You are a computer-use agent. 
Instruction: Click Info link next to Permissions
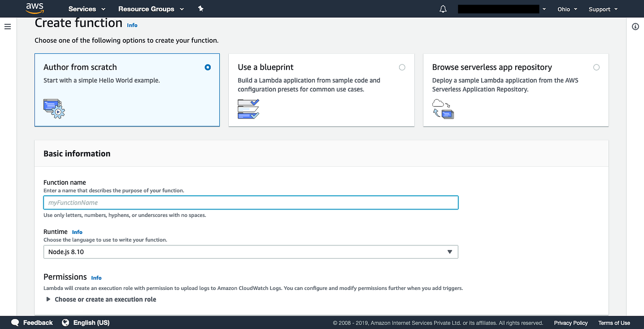96,278
